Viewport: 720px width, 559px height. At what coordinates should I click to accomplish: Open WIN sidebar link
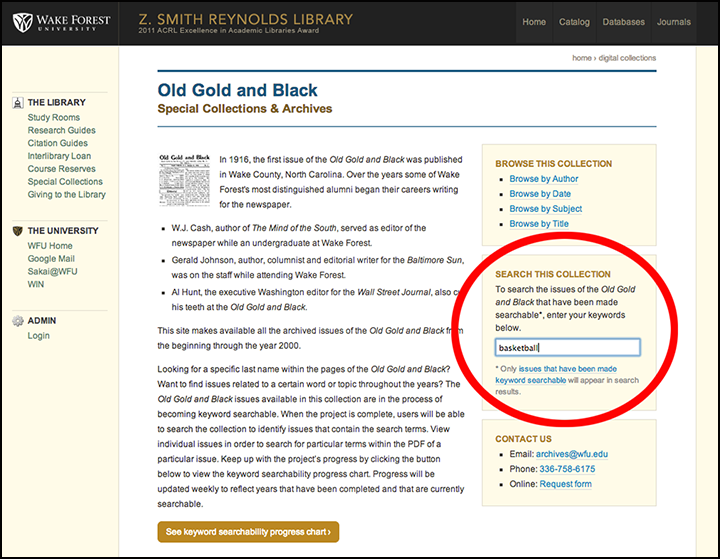tap(36, 284)
